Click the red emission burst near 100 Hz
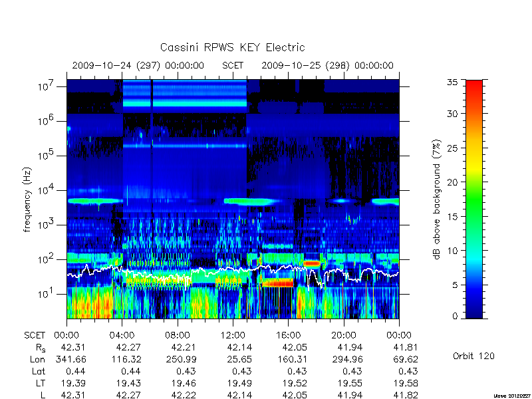Viewport: 532px width, 399px height. point(312,263)
